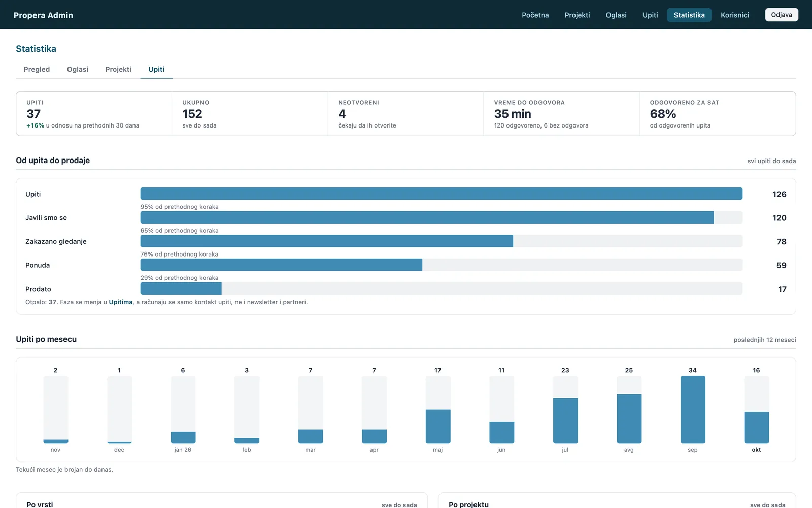Click the 68% answered-within-hour value

coord(663,114)
